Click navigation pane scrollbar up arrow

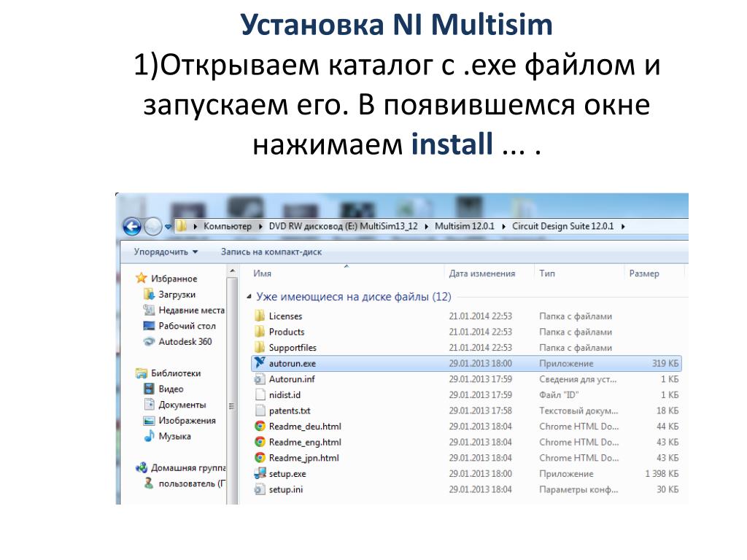pyautogui.click(x=232, y=271)
